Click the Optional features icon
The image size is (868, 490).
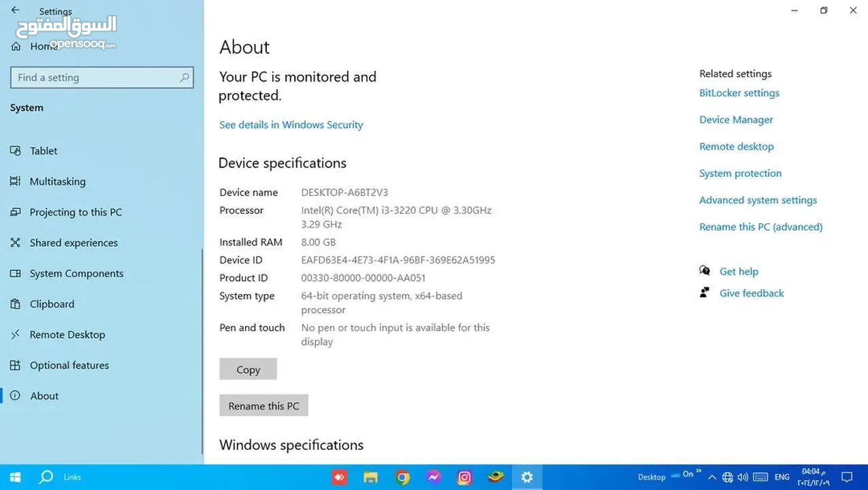click(x=16, y=365)
